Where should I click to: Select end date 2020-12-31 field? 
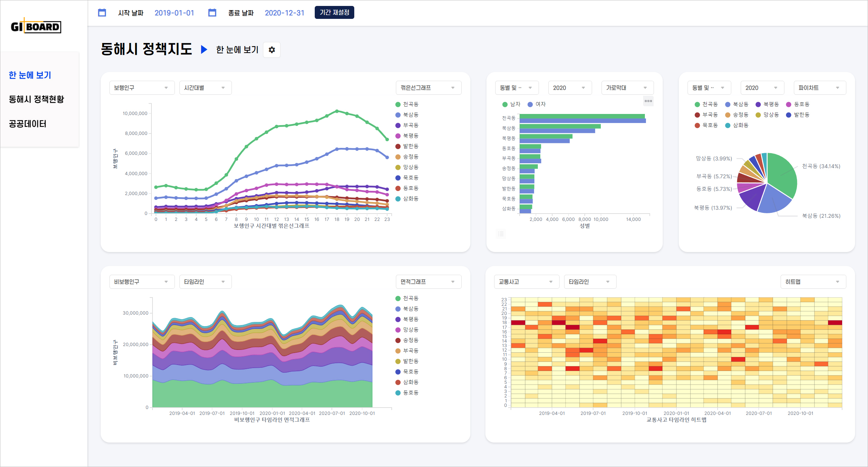tap(284, 13)
